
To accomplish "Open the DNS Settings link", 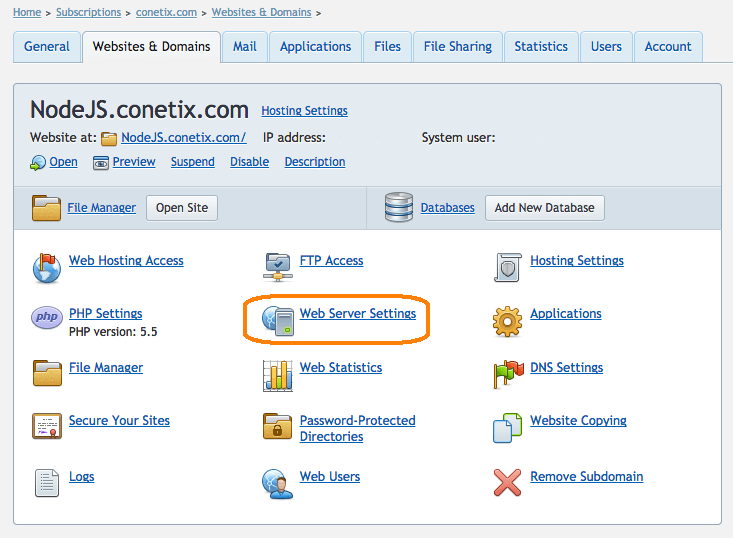I will (x=567, y=367).
